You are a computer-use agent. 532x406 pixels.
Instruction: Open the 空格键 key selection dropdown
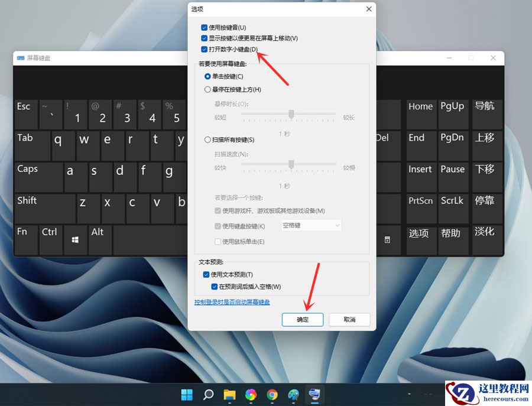point(312,225)
